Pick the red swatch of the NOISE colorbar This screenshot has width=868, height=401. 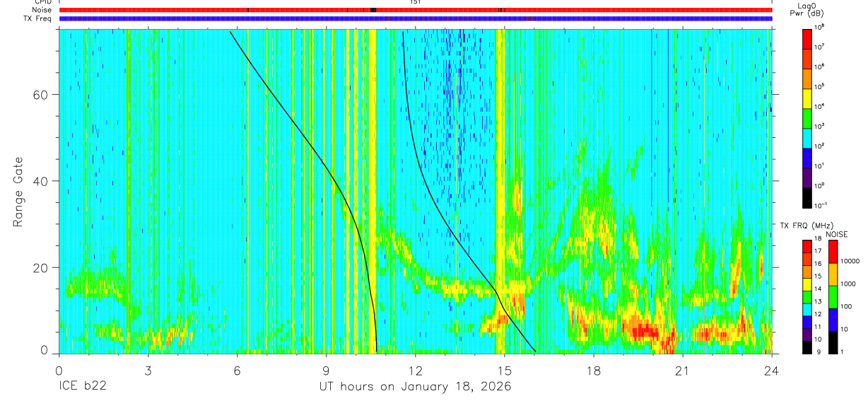tap(833, 252)
